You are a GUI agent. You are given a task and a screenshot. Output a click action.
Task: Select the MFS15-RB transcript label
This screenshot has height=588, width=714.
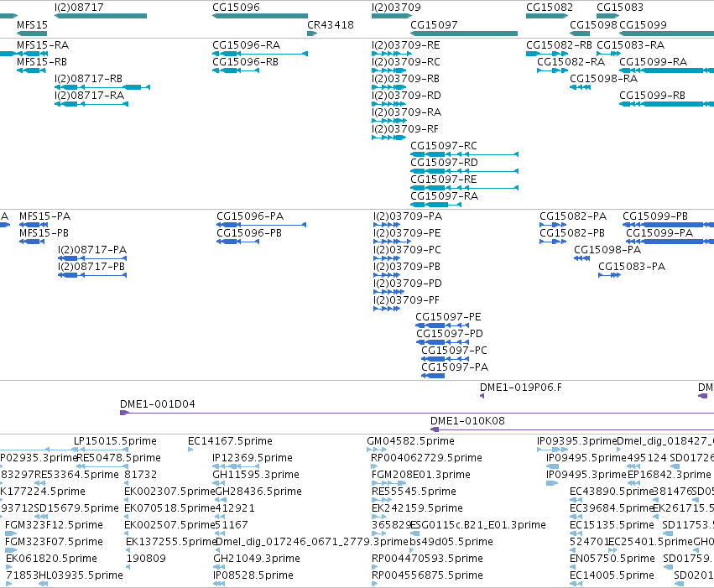point(42,62)
